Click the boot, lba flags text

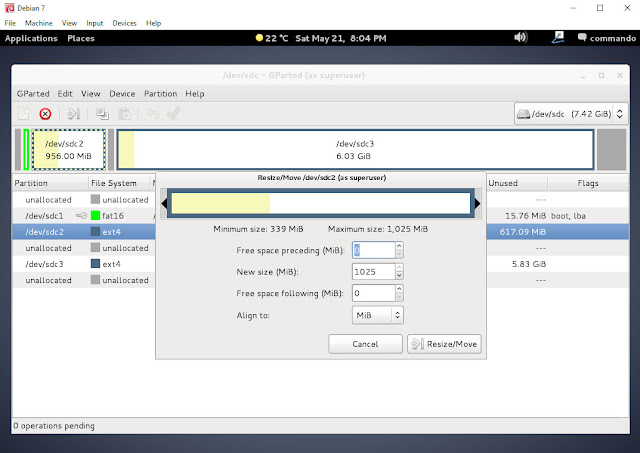(568, 215)
